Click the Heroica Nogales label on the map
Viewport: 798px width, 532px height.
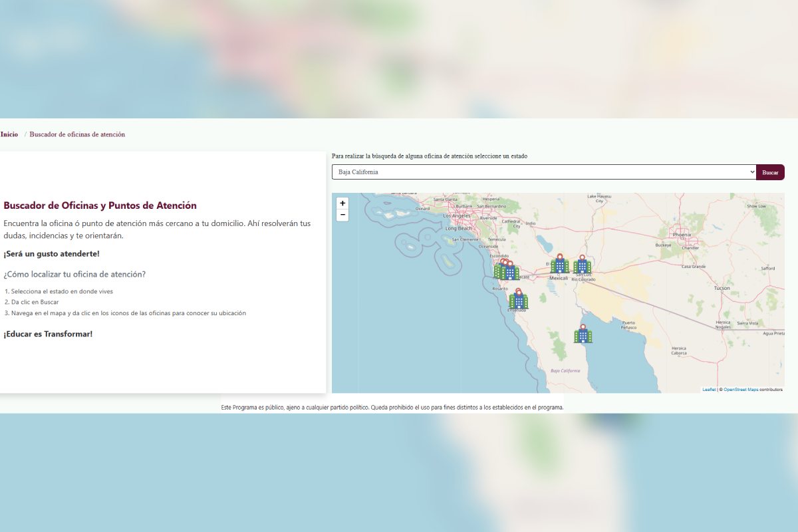click(x=723, y=325)
